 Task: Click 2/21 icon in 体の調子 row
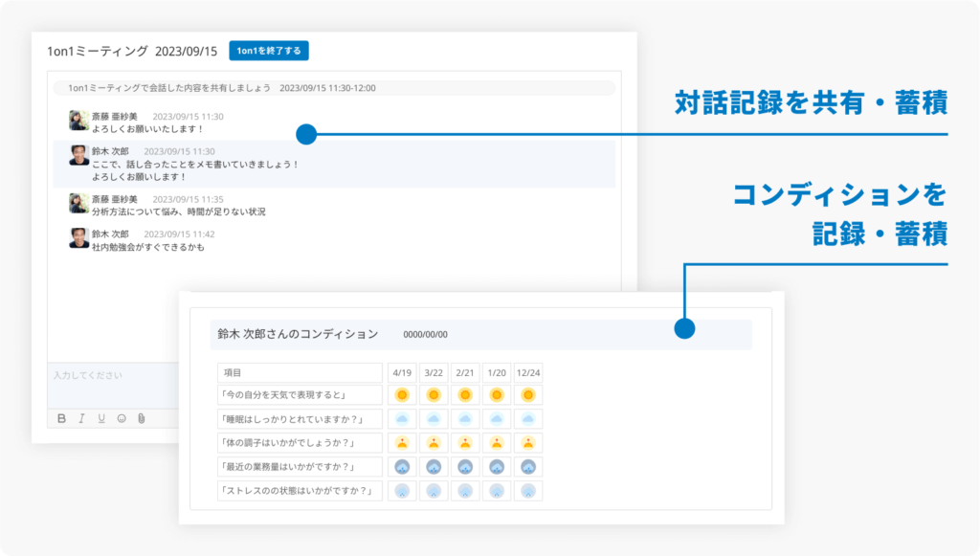click(x=465, y=443)
